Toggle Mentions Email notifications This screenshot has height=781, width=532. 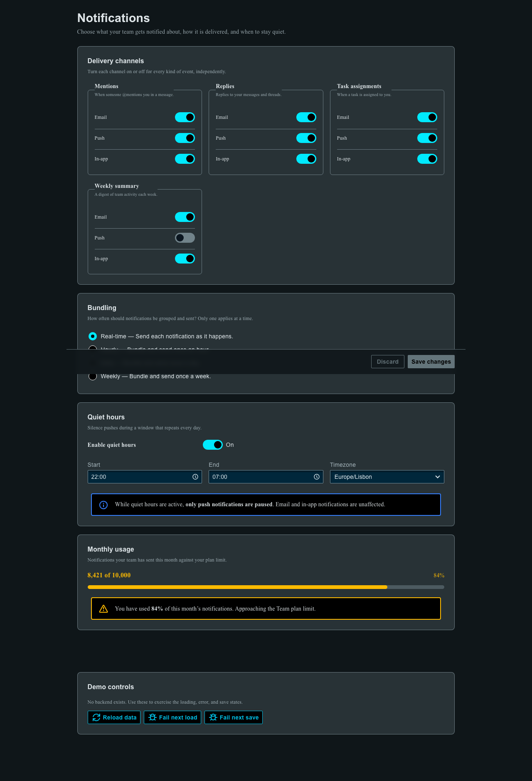[x=185, y=117]
